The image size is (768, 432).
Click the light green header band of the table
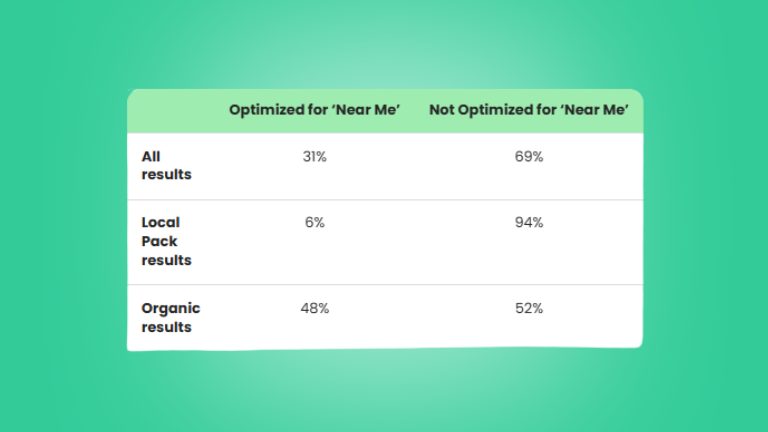(385, 111)
